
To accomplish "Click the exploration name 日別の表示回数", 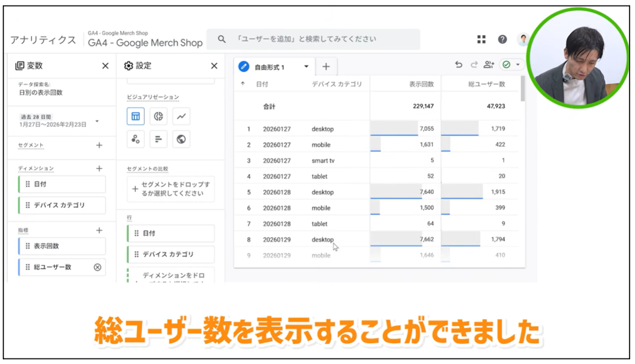I will coord(41,93).
